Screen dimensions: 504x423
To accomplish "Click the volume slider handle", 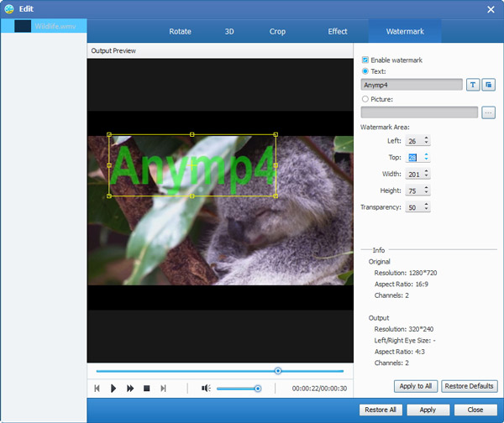I will pos(258,389).
